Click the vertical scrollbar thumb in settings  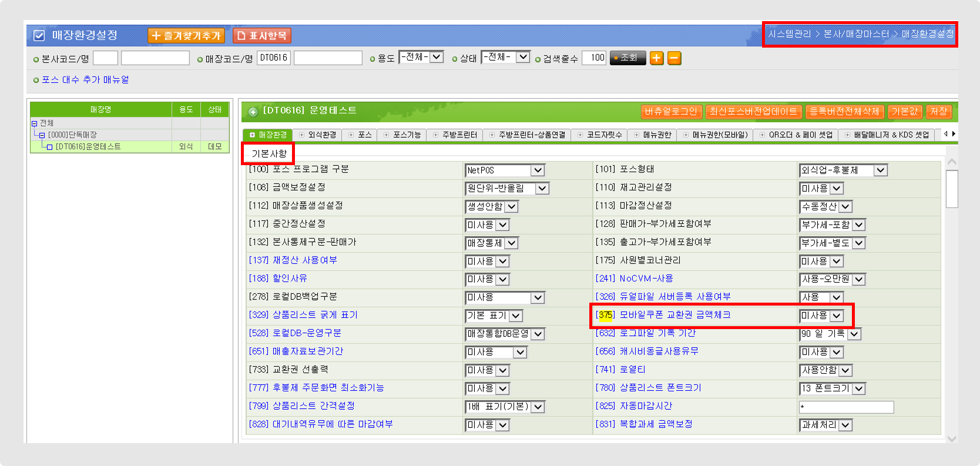952,189
